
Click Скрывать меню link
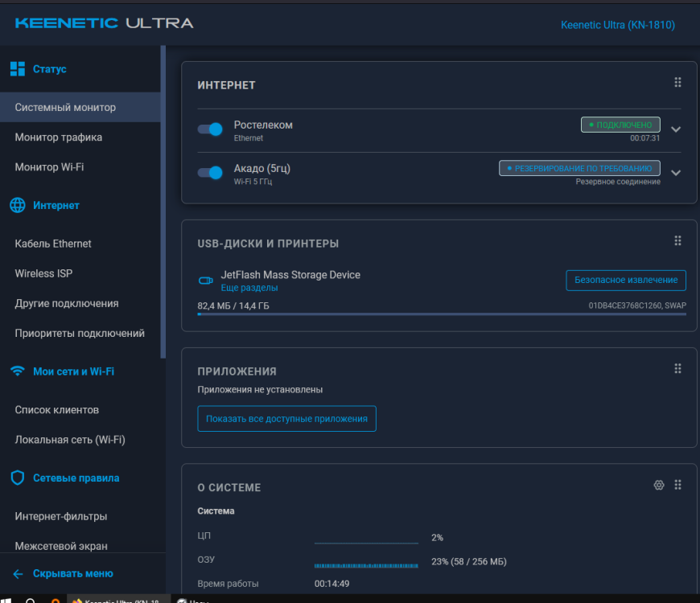click(x=72, y=573)
